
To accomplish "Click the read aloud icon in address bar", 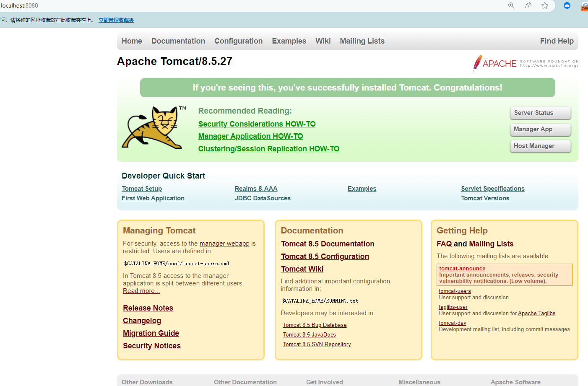I will pyautogui.click(x=528, y=5).
